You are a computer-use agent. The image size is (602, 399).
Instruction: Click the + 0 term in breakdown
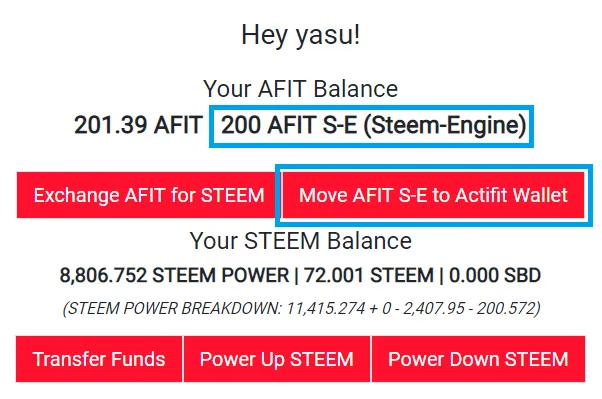coord(380,308)
